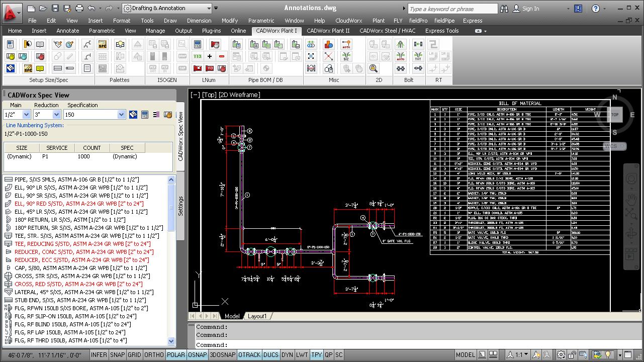Viewport: 644px width, 362px height.
Task: Open the Settings tab of Spec View
Action: click(180, 206)
